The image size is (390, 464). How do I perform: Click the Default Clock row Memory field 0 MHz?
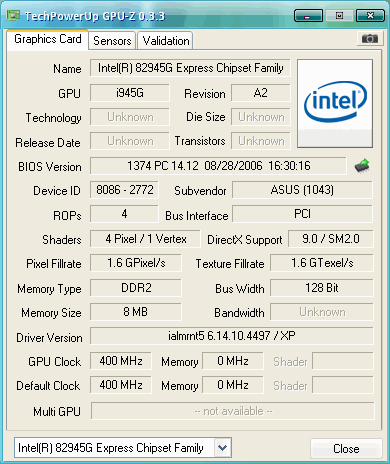(x=233, y=385)
